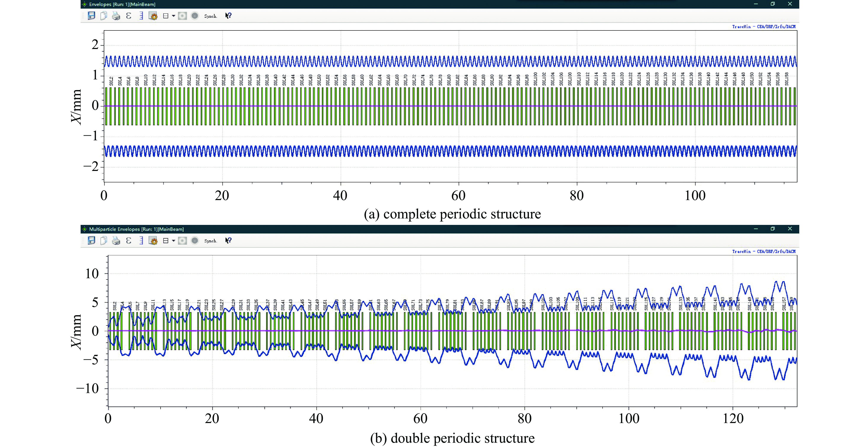The height and width of the screenshot is (447, 868).
Task: Open gear settings icon in Multiparticle Envelopes toolbar
Action: [153, 240]
